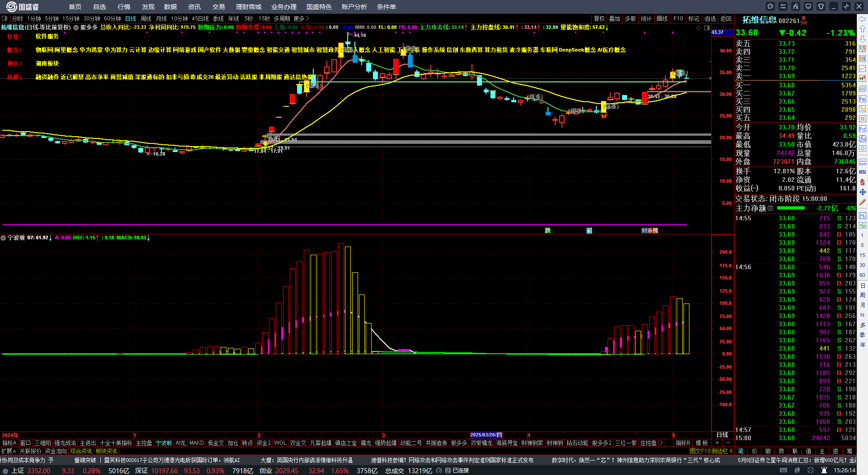Click the RSI indicator sidebar icon
The height and width of the screenshot is (475, 868).
[863, 172]
